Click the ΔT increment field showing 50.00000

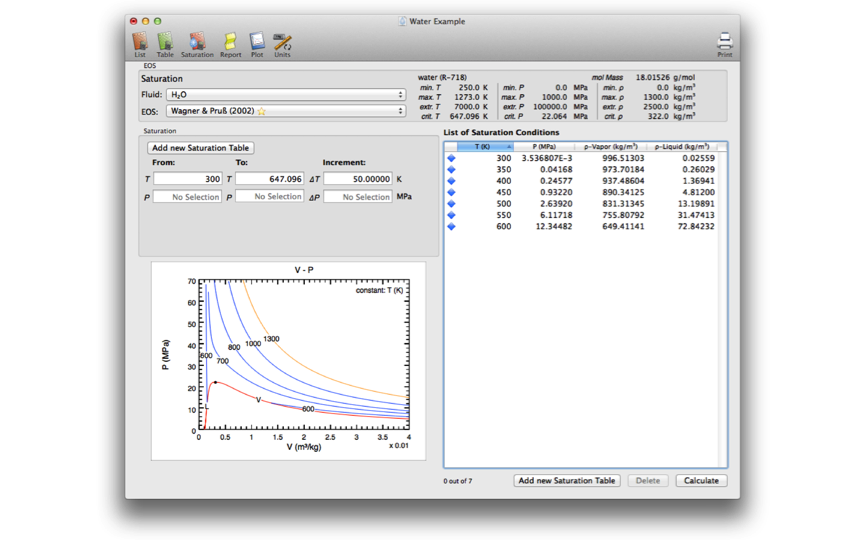pyautogui.click(x=358, y=179)
